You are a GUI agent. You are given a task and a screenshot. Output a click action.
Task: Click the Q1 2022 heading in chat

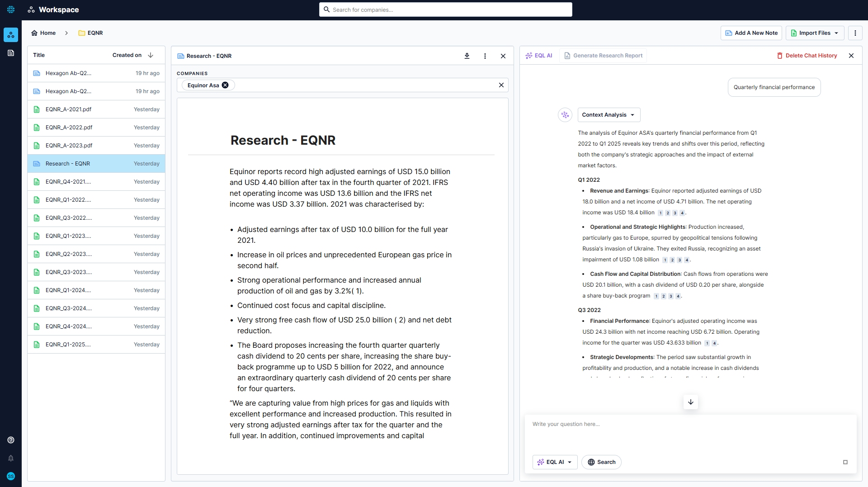[x=589, y=180]
